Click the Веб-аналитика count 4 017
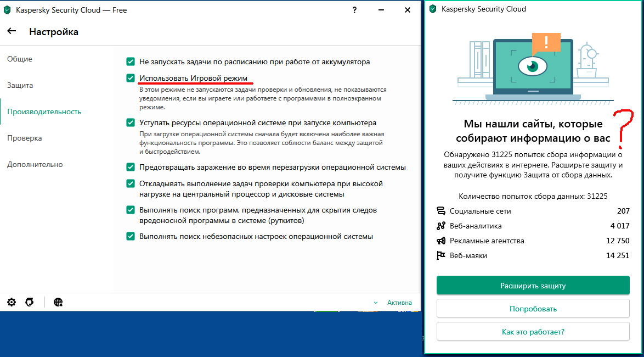The image size is (644, 357). click(620, 226)
